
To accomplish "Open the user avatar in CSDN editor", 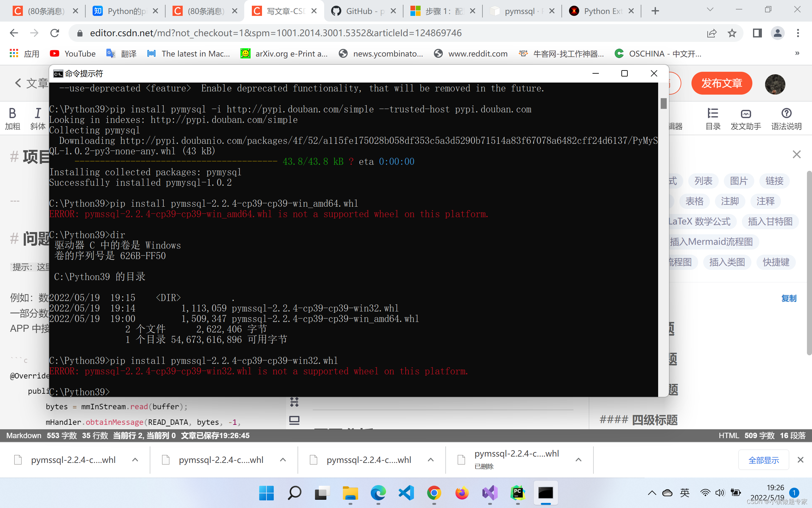I will [775, 84].
